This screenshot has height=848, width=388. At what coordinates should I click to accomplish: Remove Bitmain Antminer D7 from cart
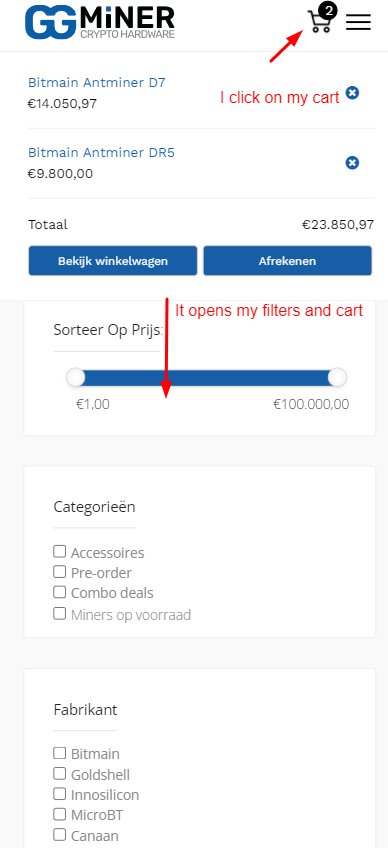click(x=352, y=93)
